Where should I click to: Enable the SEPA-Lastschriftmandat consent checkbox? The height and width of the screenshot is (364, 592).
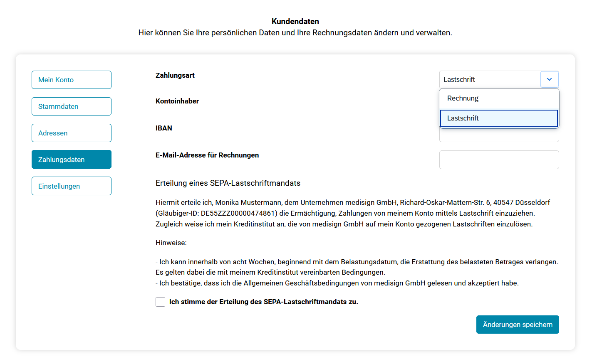click(x=160, y=302)
